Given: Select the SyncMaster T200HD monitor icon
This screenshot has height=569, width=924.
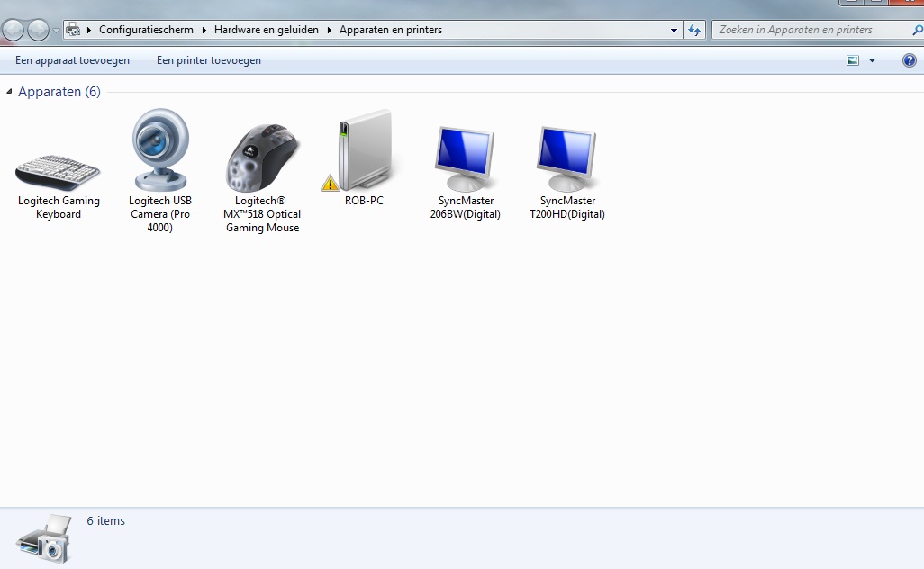Looking at the screenshot, I should pos(566,159).
